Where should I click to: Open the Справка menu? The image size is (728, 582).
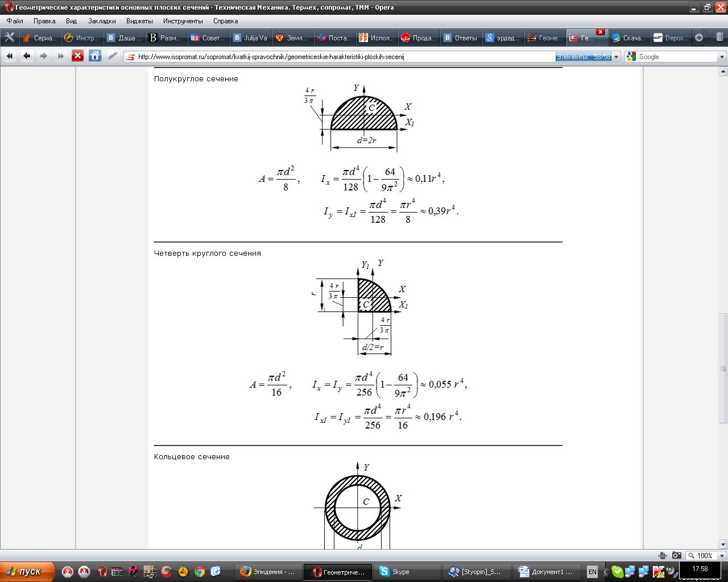[225, 21]
